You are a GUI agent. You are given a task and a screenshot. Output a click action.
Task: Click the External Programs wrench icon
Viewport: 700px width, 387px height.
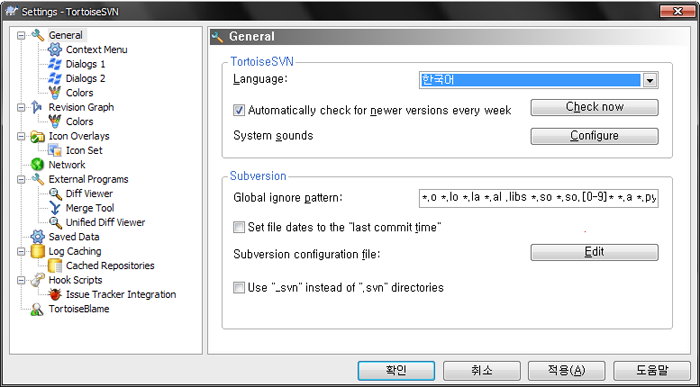38,179
